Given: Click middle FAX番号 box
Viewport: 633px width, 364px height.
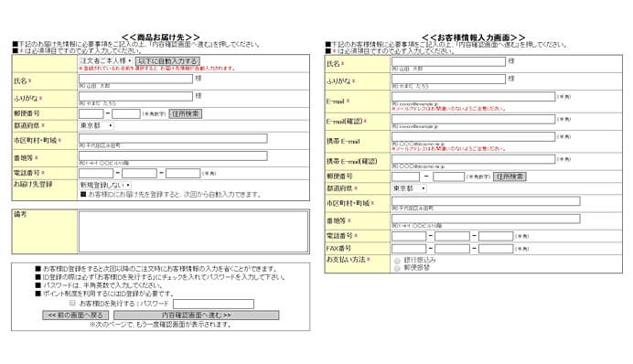Looking at the screenshot, I should [x=452, y=249].
